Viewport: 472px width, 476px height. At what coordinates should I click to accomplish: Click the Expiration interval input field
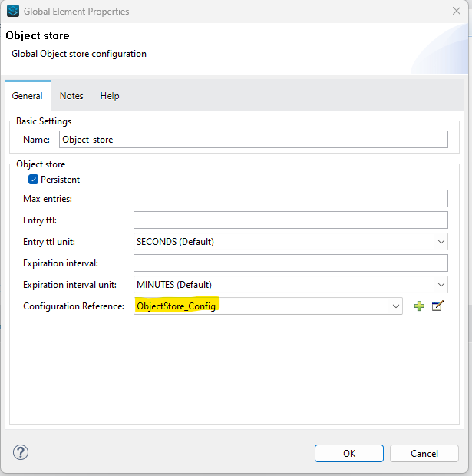290,263
